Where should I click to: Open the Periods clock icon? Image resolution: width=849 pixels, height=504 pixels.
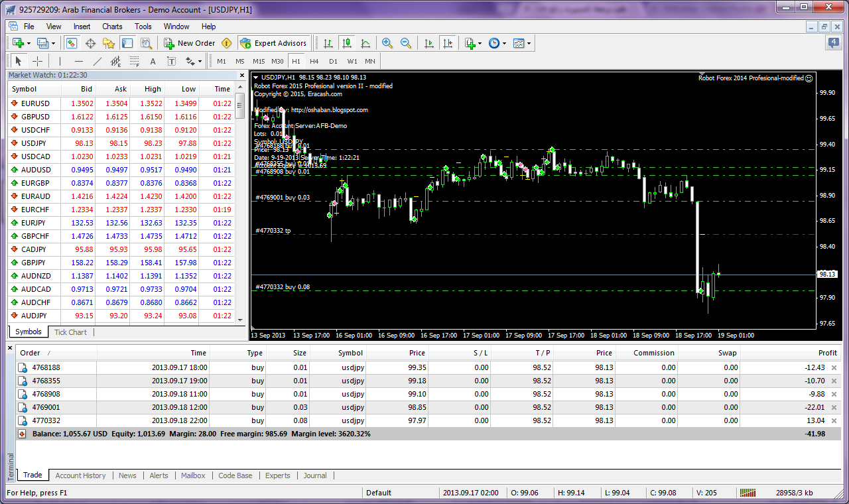[x=494, y=43]
